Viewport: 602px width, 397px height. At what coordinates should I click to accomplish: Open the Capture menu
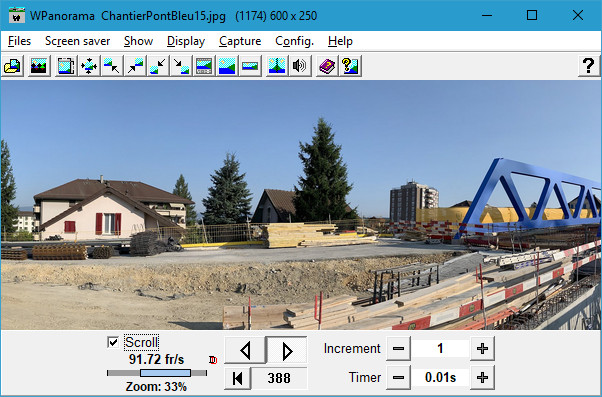[x=240, y=41]
